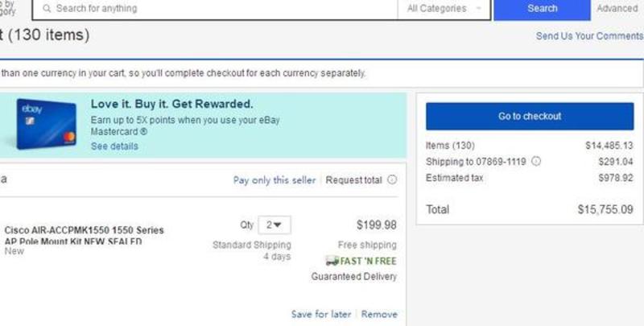This screenshot has height=326, width=644.
Task: Open the Shop by category menu
Action: click(x=6, y=8)
